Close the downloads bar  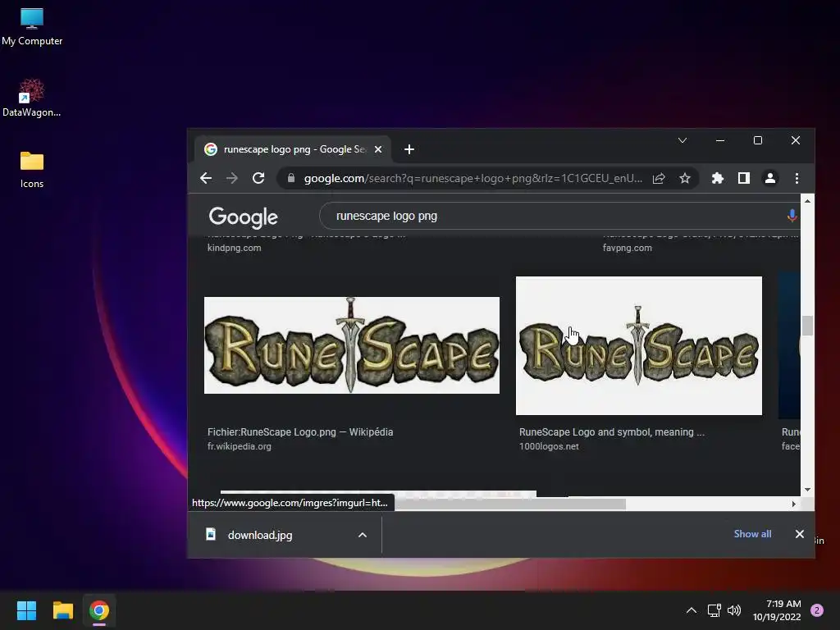pos(799,534)
